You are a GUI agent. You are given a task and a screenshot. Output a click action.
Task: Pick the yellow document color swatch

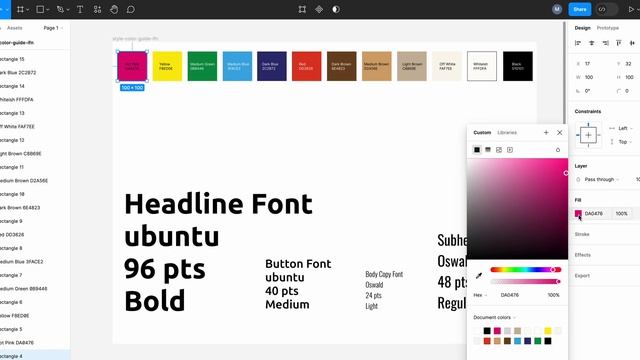(x=548, y=331)
